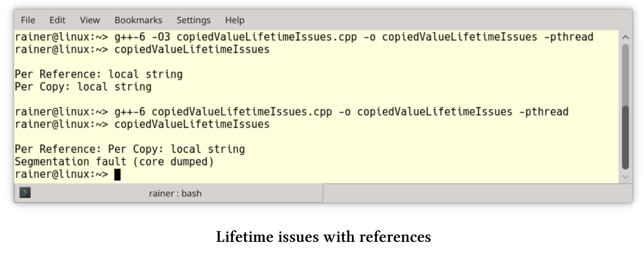Click the g++-6 -O3 compile command line
This screenshot has height=262, width=644.
[304, 37]
